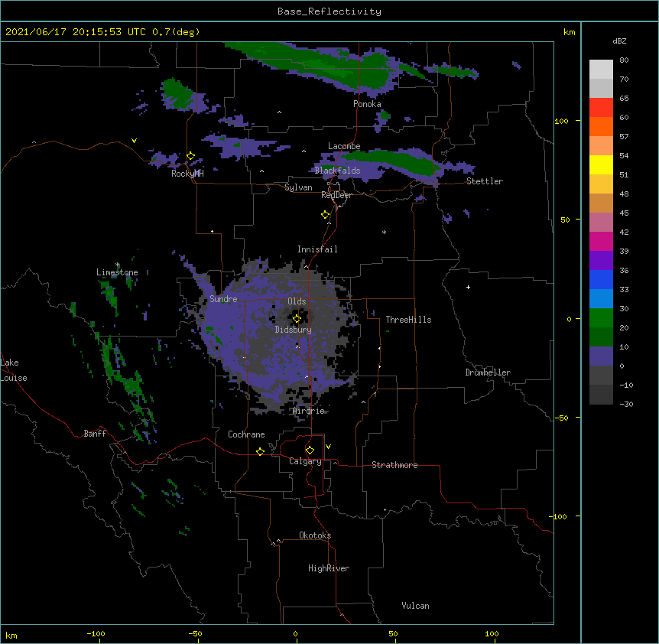
Task: Click the Base_Reflectivity title text
Action: click(x=329, y=11)
